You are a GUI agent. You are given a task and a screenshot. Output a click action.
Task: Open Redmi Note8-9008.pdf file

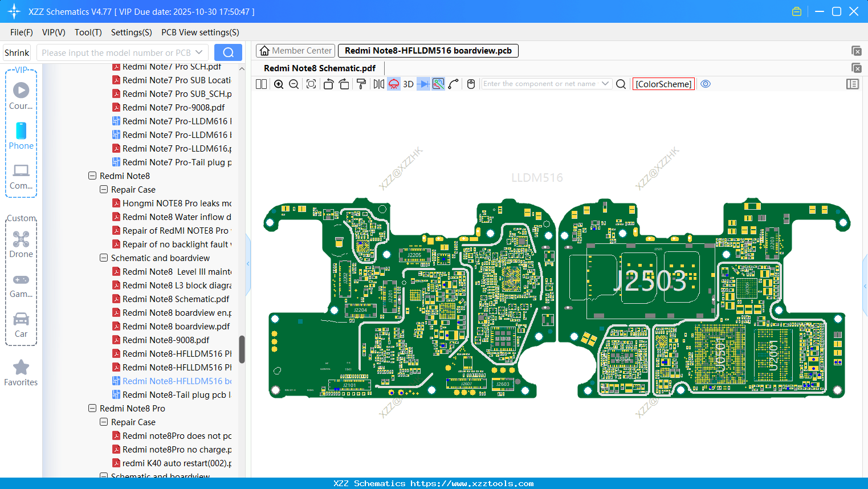point(161,340)
